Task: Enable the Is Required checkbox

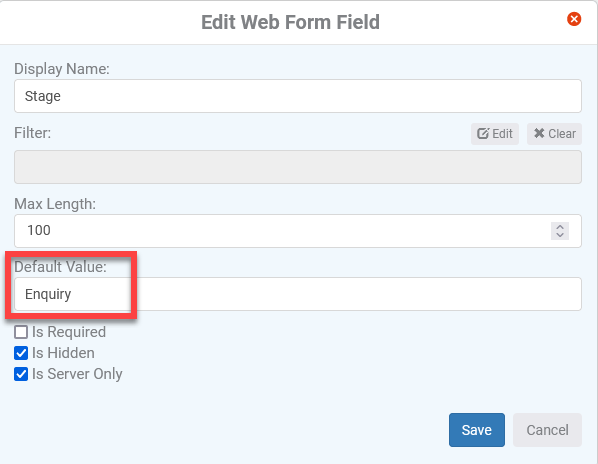Action: pos(21,332)
